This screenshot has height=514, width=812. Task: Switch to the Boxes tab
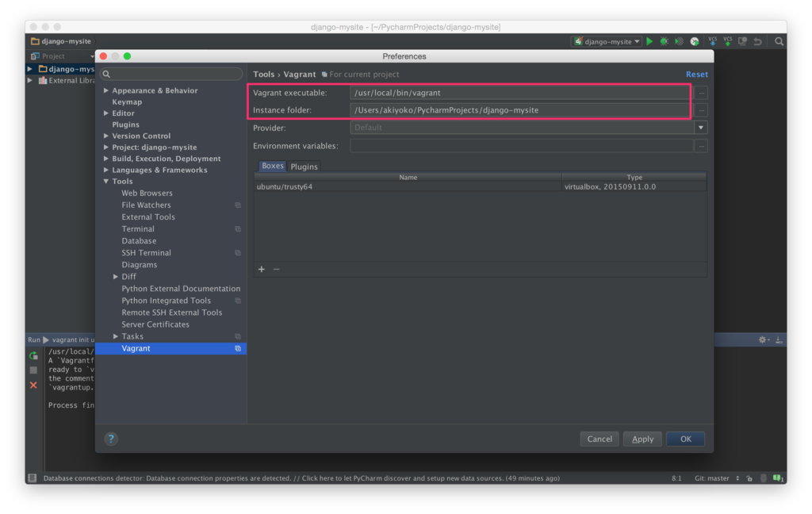[273, 166]
